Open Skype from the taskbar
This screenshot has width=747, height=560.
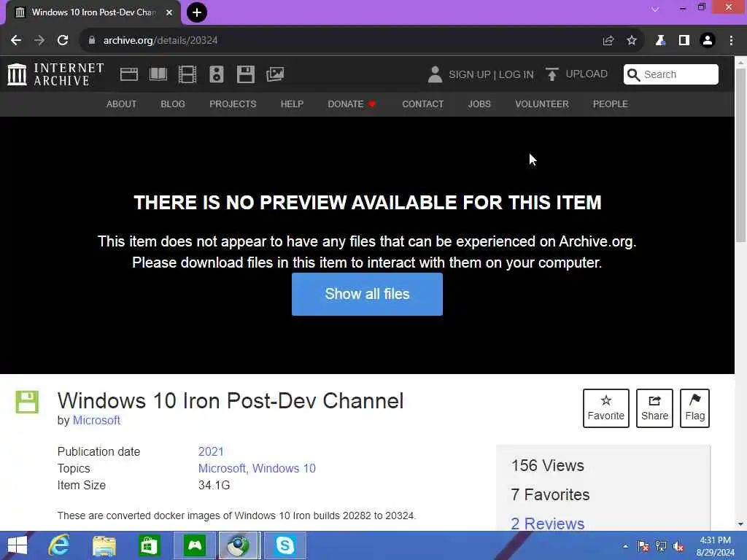click(285, 545)
